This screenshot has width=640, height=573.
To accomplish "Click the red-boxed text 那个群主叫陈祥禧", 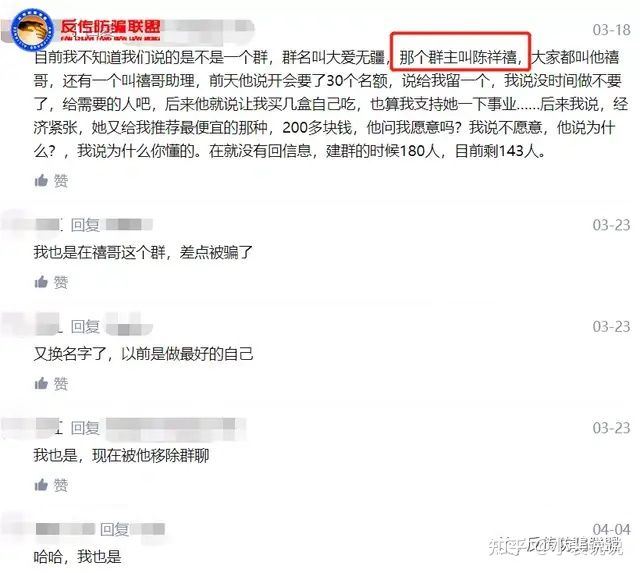I will tap(460, 56).
